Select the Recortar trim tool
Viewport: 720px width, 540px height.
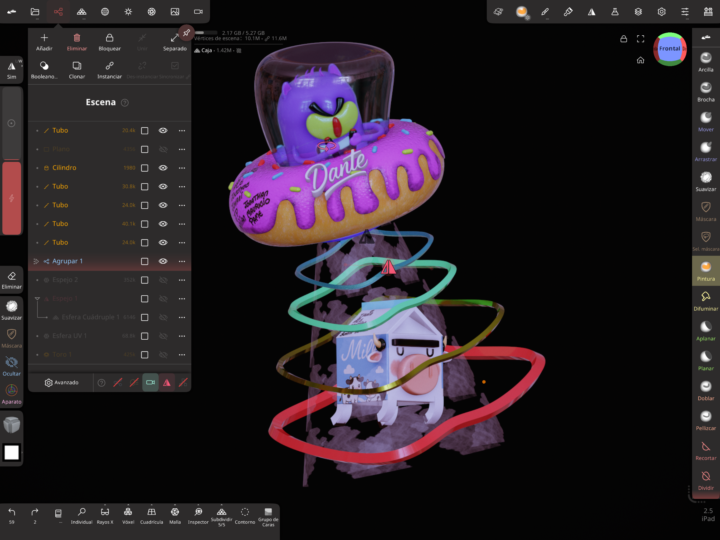[706, 450]
